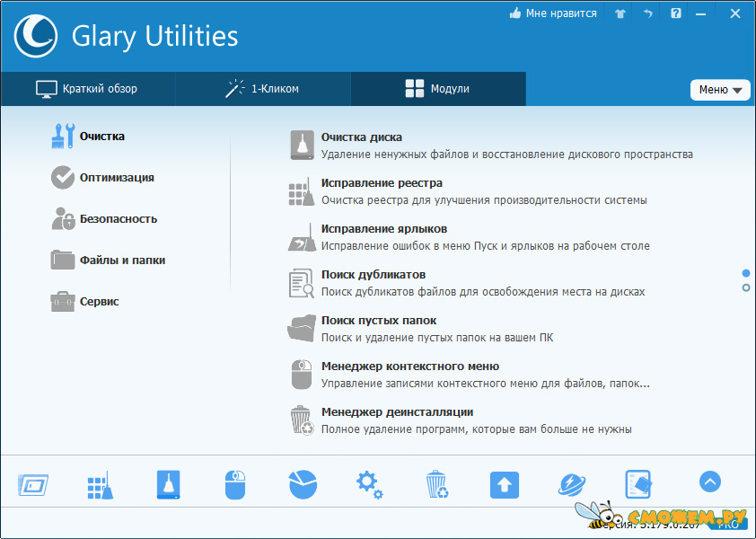Screen dimensions: 756x539
Task: Click the disk cleaner broom icon in bottom toolbar
Action: 168,484
